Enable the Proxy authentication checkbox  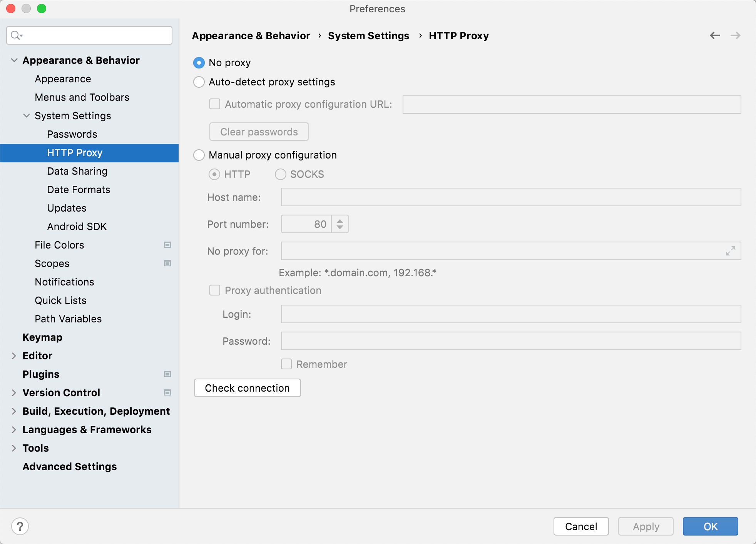point(214,290)
